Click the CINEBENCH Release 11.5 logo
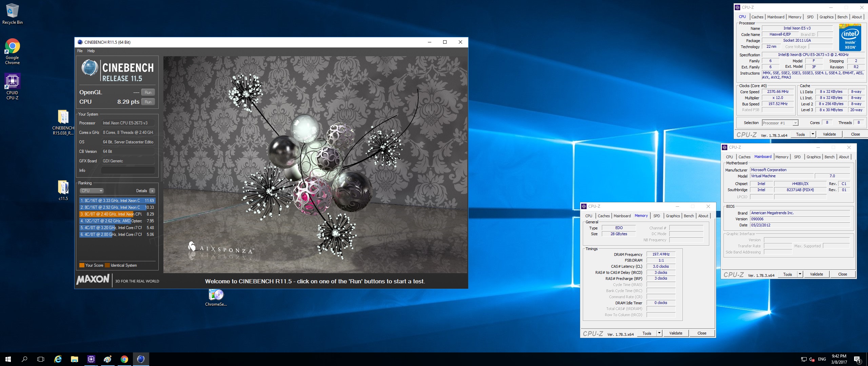 tap(117, 70)
